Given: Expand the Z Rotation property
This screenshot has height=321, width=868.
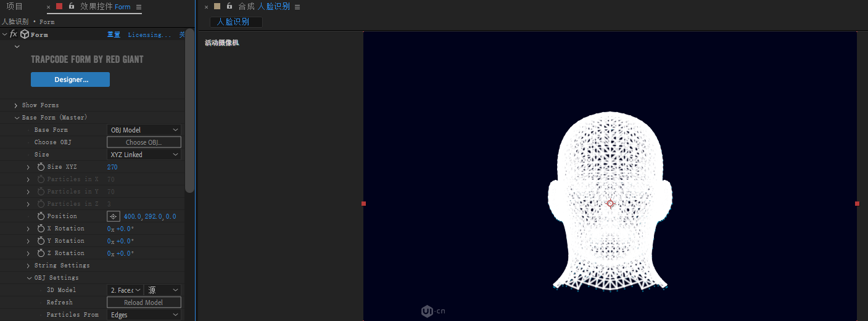Looking at the screenshot, I should click(x=28, y=253).
